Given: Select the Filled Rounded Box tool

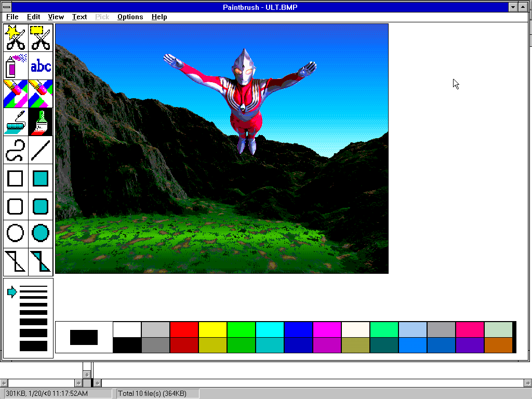Looking at the screenshot, I should click(41, 206).
